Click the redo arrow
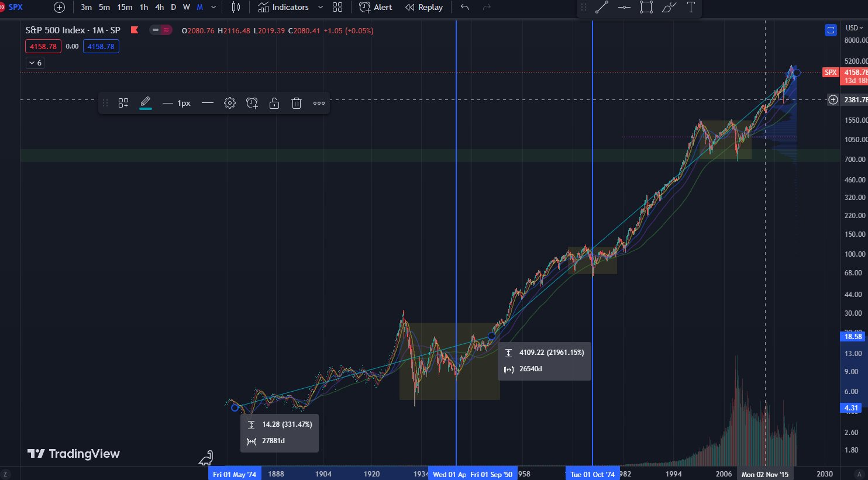This screenshot has width=868, height=480. coord(487,7)
